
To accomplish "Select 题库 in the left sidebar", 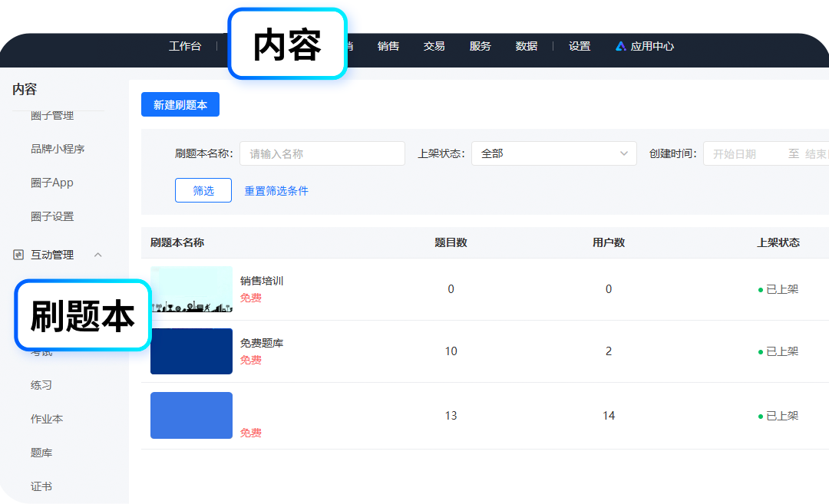I will pyautogui.click(x=41, y=453).
